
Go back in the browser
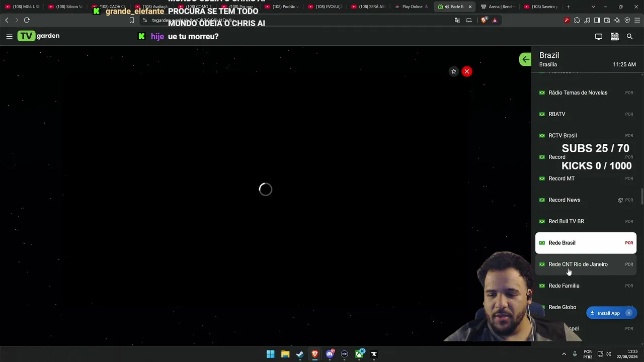click(x=7, y=20)
